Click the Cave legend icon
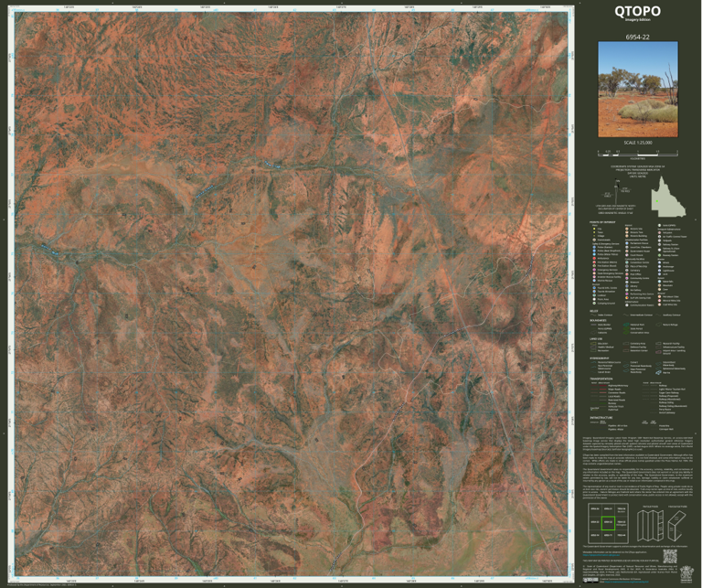 659,289
